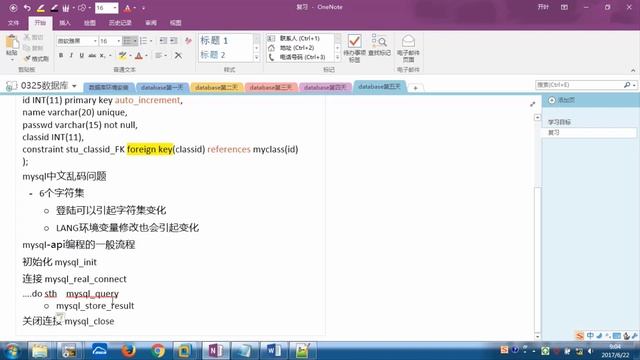
Task: Increase the indent level
Action: pos(173,40)
